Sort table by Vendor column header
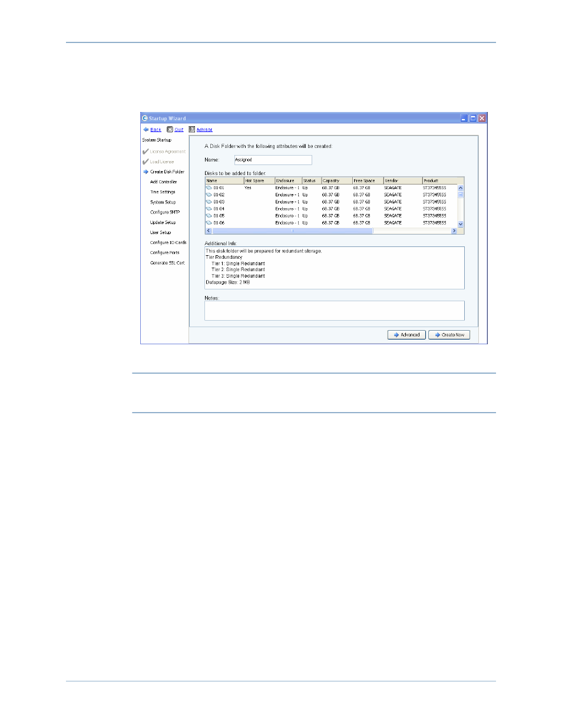This screenshot has height=728, width=562. coord(403,180)
